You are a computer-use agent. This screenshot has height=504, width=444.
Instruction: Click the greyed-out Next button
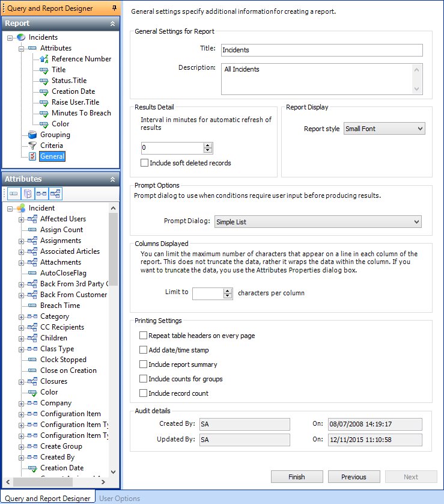tap(411, 477)
